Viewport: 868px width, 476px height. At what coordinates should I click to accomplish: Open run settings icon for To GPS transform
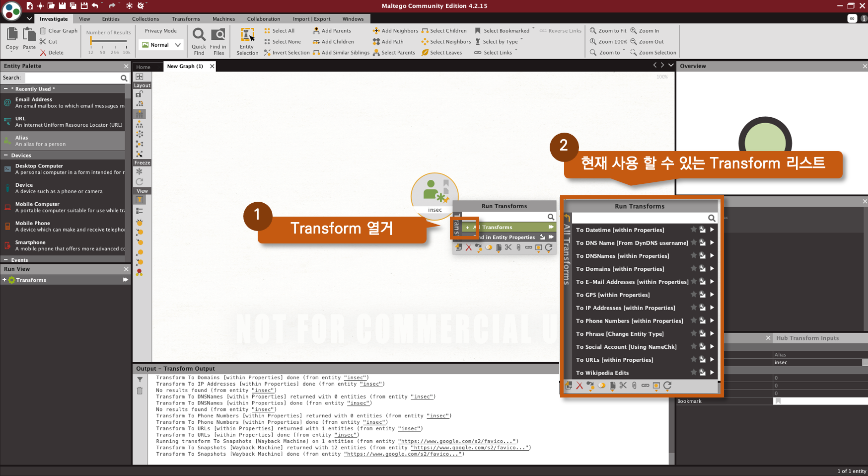pyautogui.click(x=703, y=295)
